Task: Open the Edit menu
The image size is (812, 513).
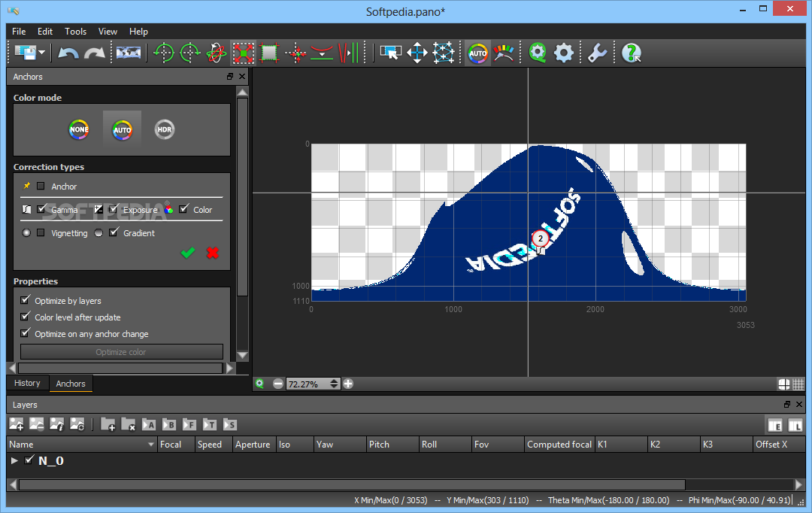Action: [45, 31]
